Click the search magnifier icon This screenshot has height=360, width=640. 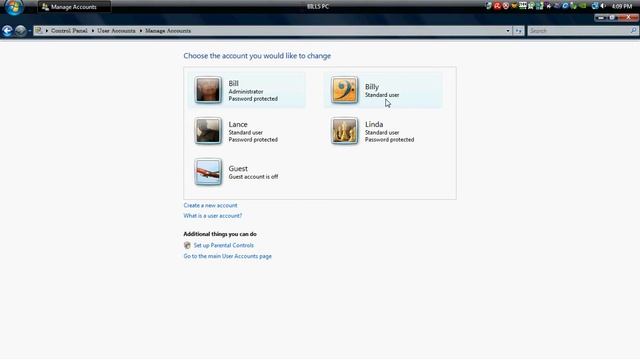tap(633, 31)
